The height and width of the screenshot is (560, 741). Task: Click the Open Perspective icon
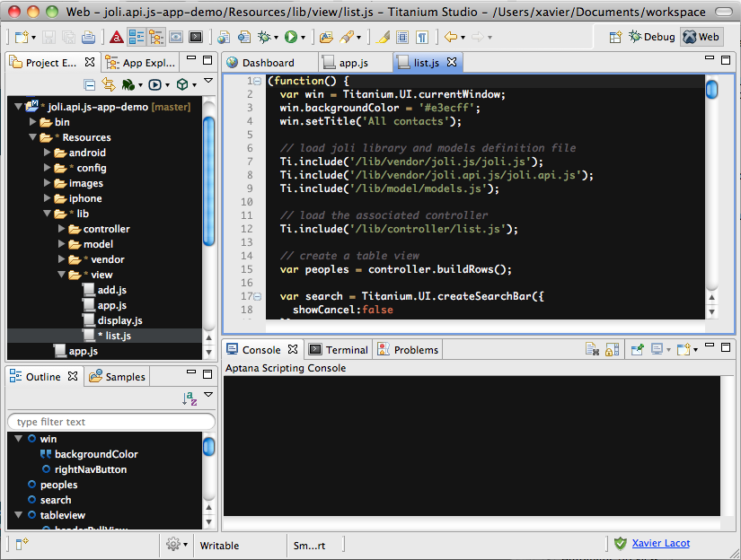pyautogui.click(x=615, y=37)
